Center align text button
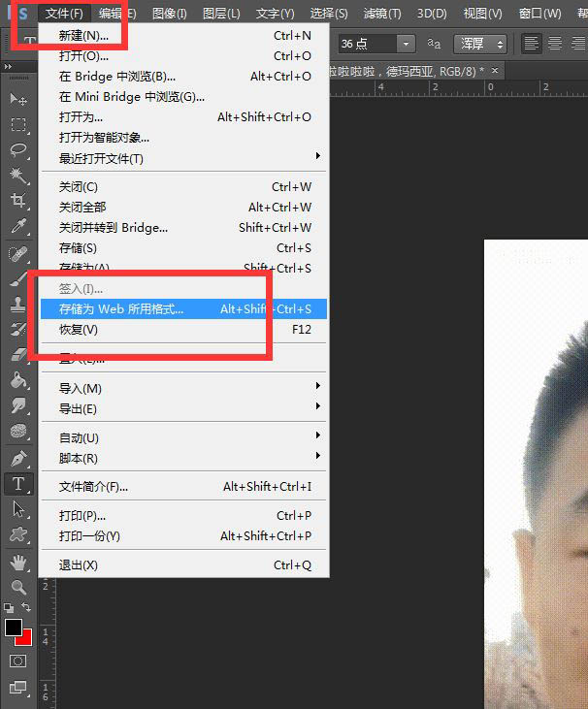Viewport: 588px width, 709px height. 555,44
